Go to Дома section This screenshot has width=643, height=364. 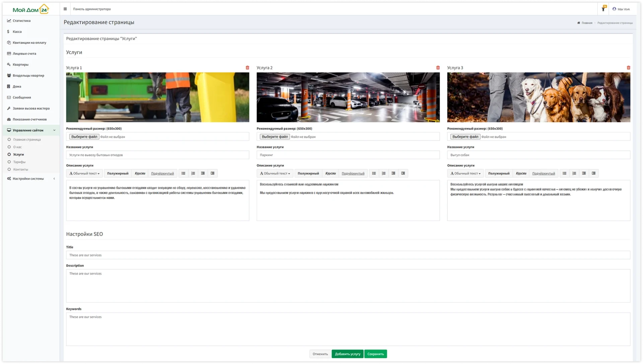tap(31, 87)
